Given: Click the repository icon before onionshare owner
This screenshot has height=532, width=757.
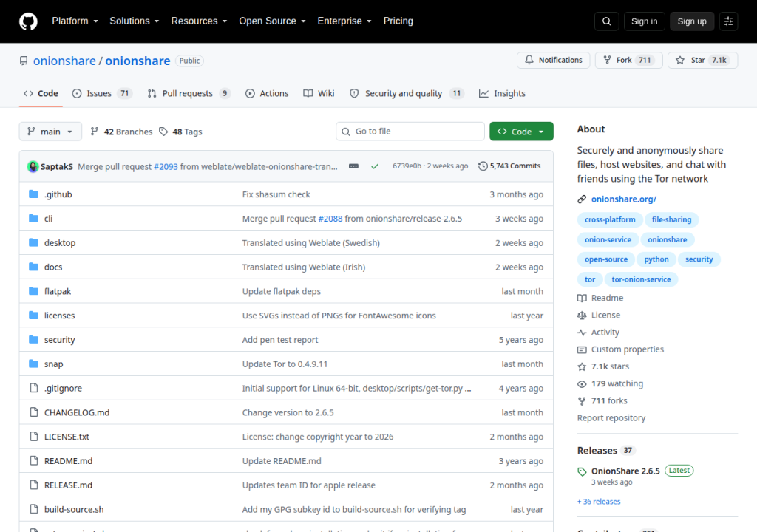Looking at the screenshot, I should (x=24, y=61).
